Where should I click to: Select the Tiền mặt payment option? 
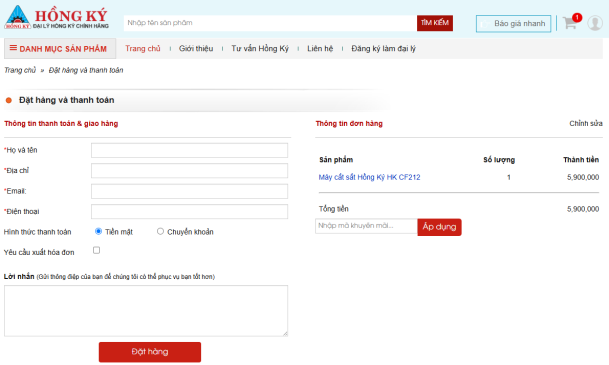98,231
